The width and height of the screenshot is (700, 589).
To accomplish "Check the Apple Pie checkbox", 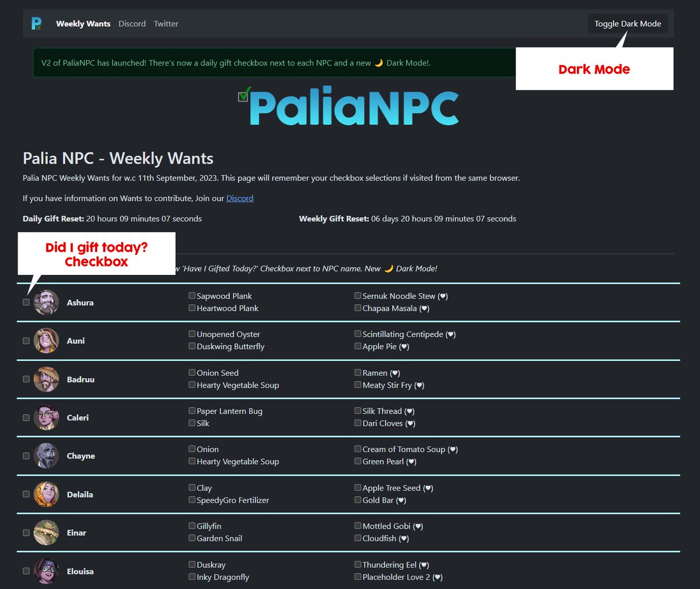I will click(358, 346).
